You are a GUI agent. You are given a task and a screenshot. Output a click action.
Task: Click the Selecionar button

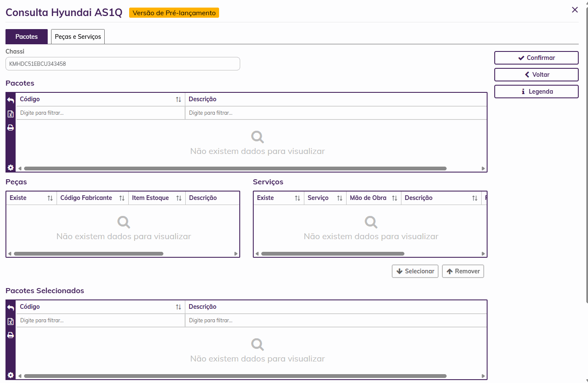[x=415, y=271]
